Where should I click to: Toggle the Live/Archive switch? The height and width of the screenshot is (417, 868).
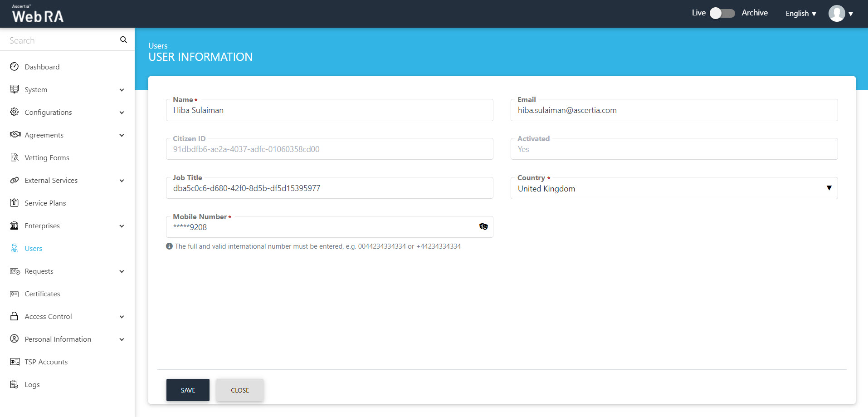click(722, 13)
